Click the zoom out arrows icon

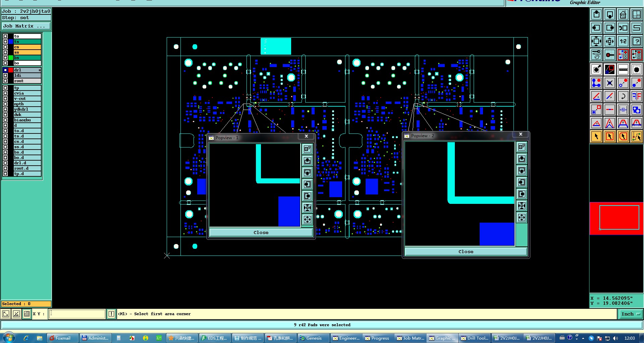tap(596, 41)
